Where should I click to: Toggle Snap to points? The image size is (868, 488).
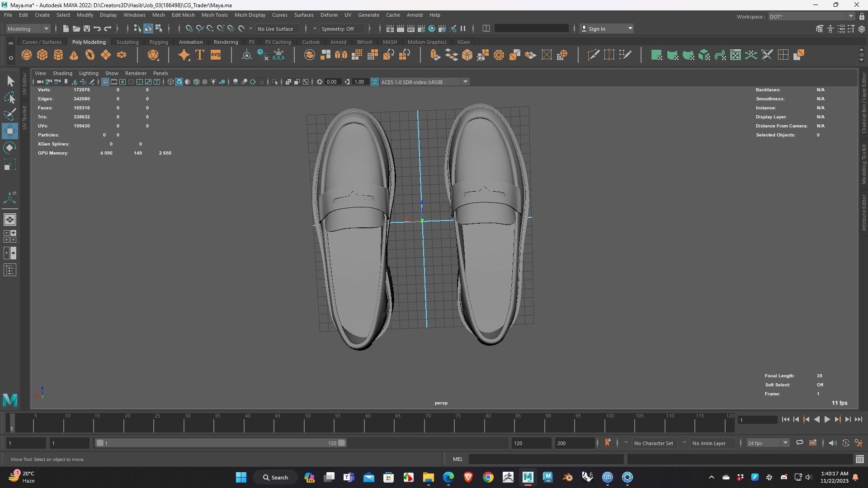[x=210, y=28]
